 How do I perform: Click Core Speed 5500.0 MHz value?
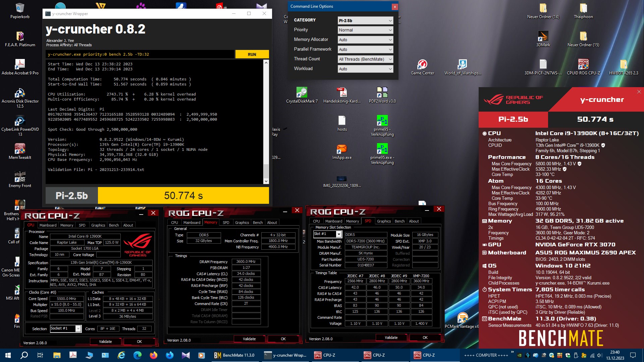point(66,299)
